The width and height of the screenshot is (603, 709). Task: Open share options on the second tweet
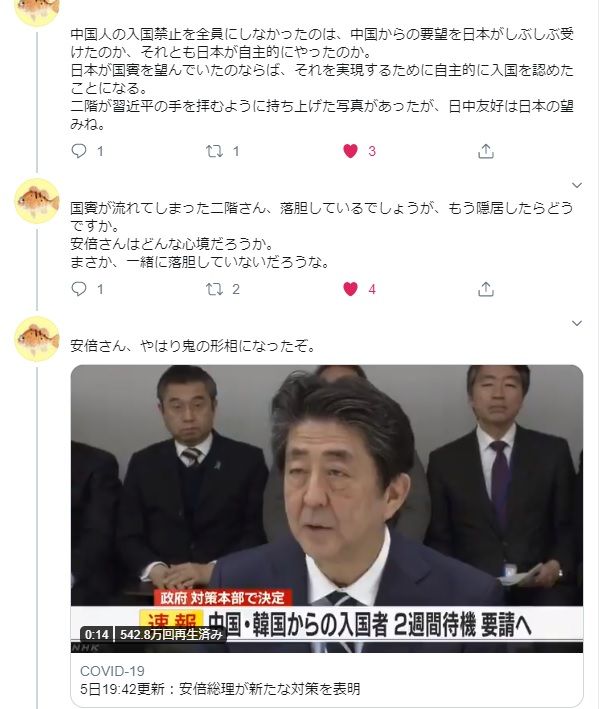click(x=485, y=289)
